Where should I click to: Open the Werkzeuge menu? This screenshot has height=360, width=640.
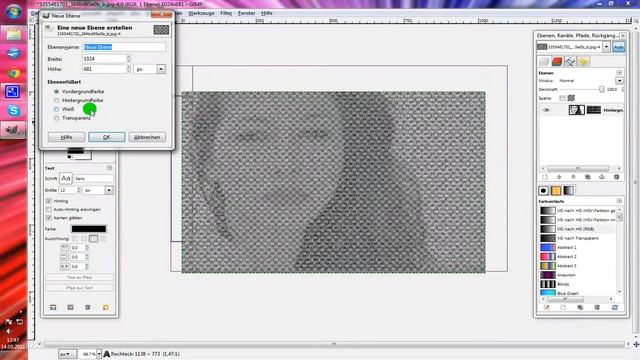[201, 13]
